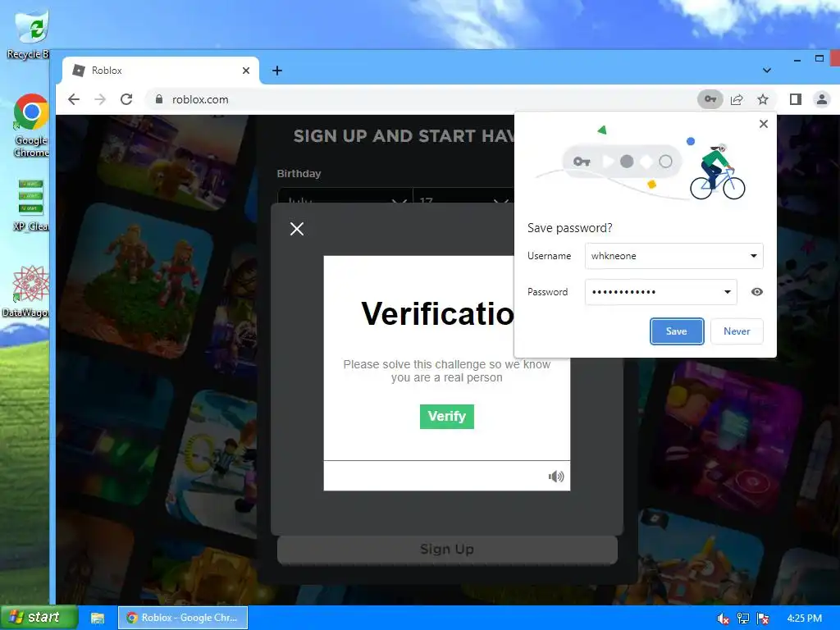Click the Username field with whkneone

pos(674,256)
